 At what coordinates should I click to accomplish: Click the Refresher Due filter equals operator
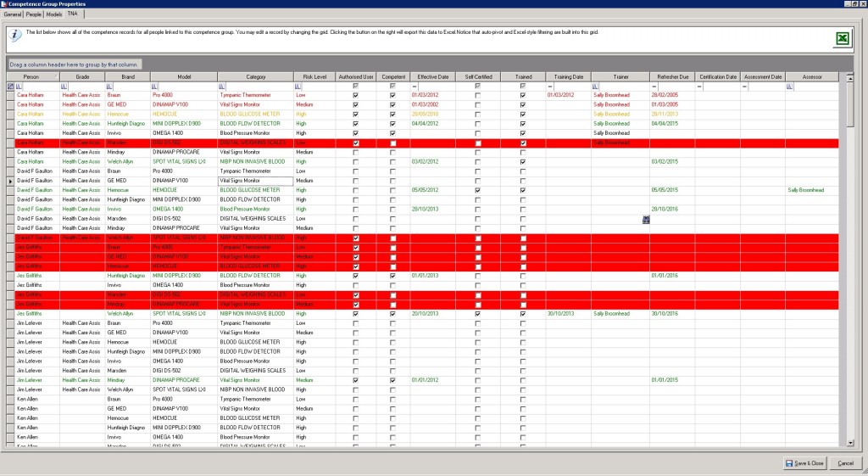[654, 87]
